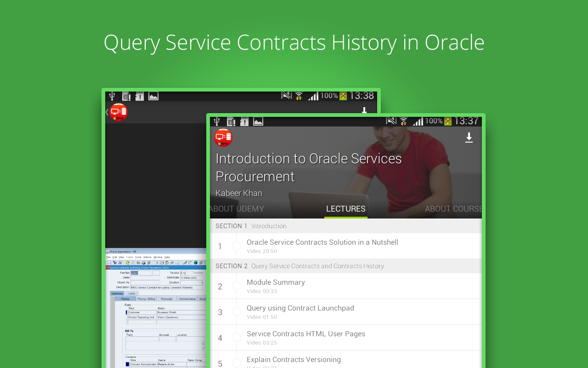This screenshot has width=588, height=368.
Task: Select Administration subtab in Oracle form
Action: pyautogui.click(x=187, y=299)
